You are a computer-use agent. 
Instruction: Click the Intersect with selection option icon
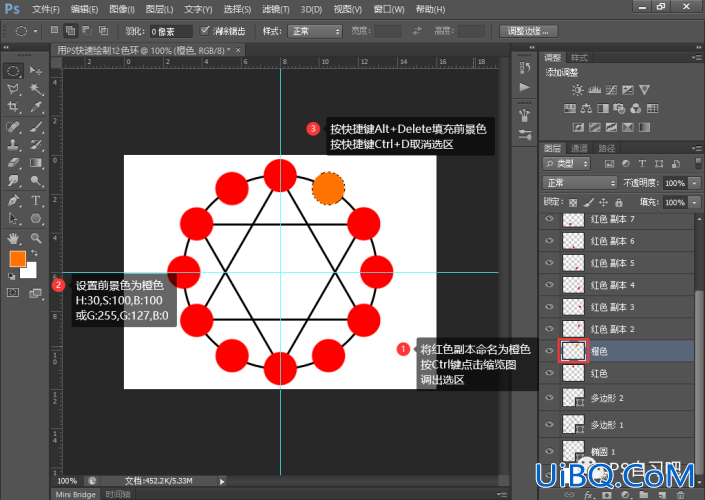[x=103, y=31]
